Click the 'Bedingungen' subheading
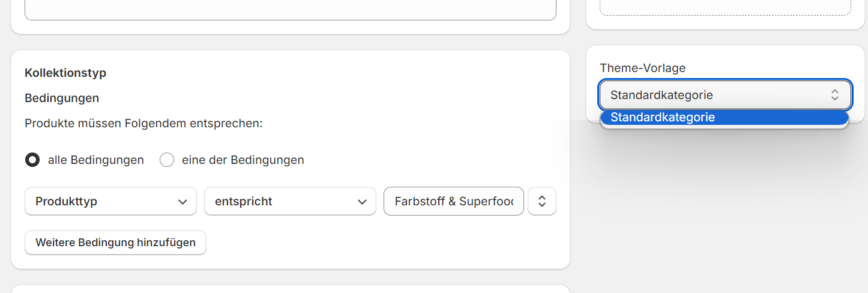This screenshot has width=868, height=293. (x=62, y=98)
